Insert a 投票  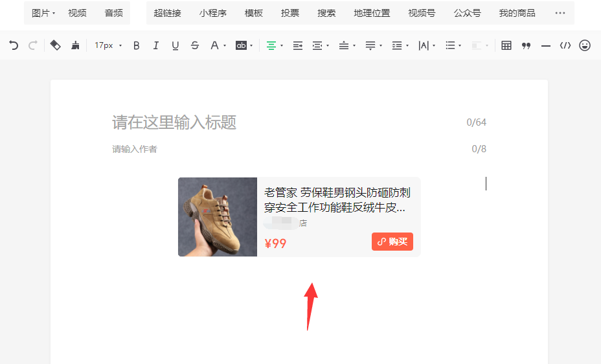(x=290, y=13)
